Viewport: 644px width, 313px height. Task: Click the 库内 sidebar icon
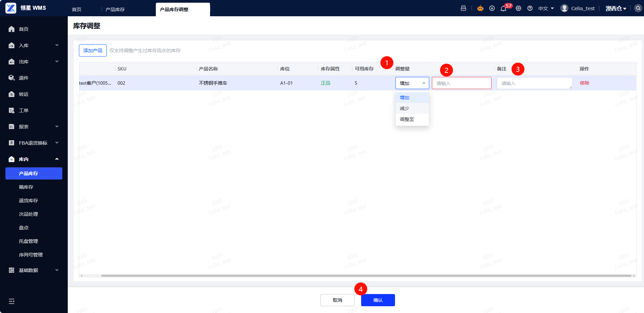click(x=12, y=159)
